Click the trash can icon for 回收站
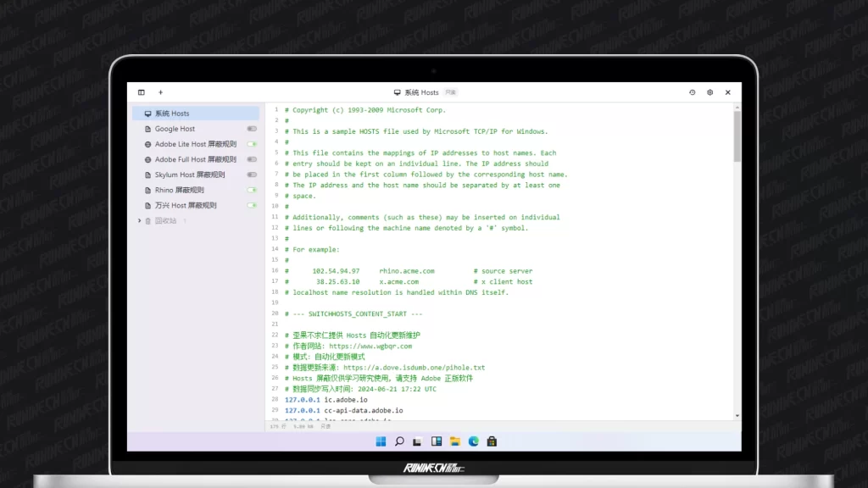This screenshot has height=488, width=868. coord(148,221)
